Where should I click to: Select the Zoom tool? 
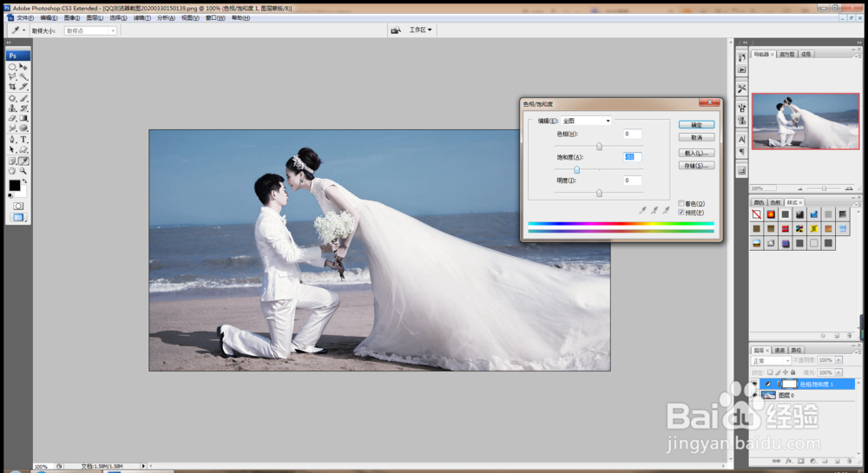click(23, 171)
